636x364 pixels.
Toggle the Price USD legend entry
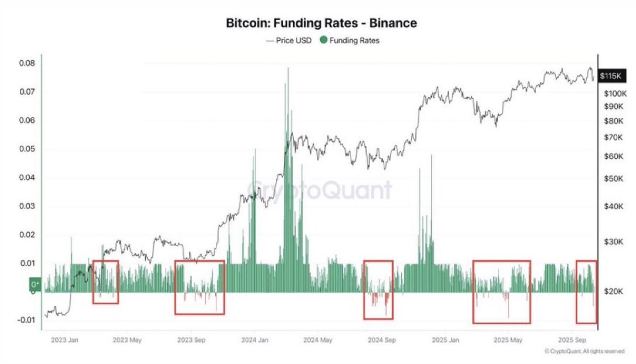click(x=287, y=40)
